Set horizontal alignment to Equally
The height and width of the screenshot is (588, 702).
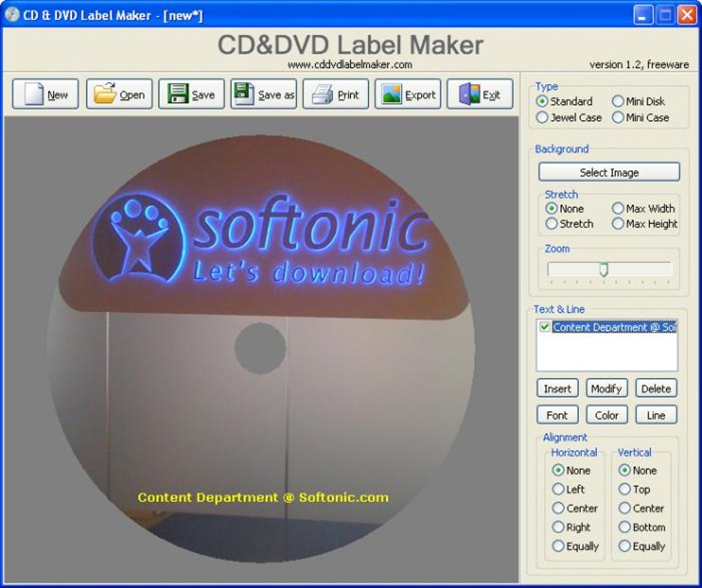[558, 546]
